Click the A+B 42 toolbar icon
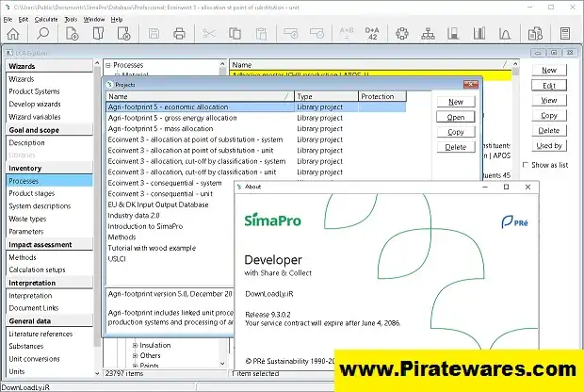 [x=370, y=35]
